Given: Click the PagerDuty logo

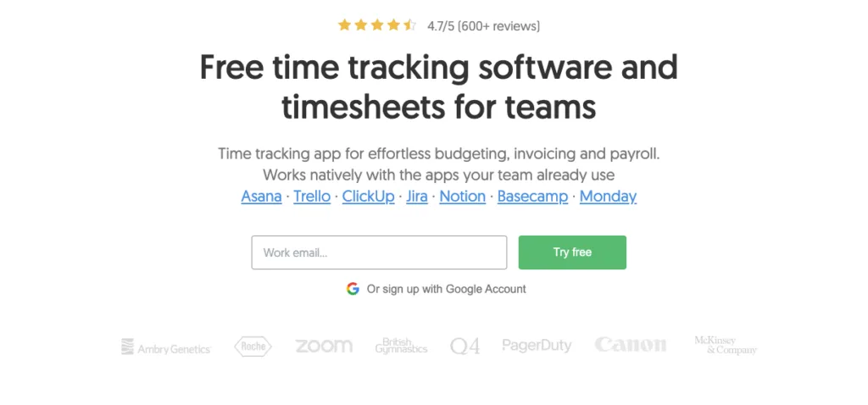Looking at the screenshot, I should 537,346.
